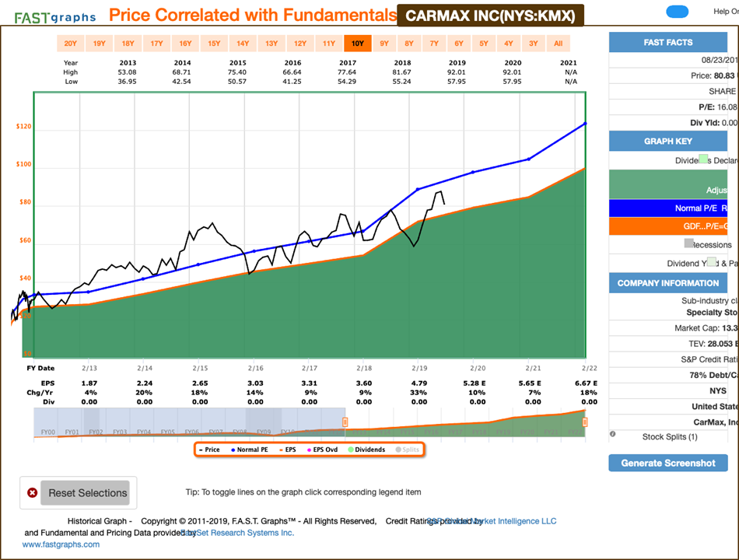Open the FAST FACTS panel header
The image size is (739, 560).
point(668,43)
